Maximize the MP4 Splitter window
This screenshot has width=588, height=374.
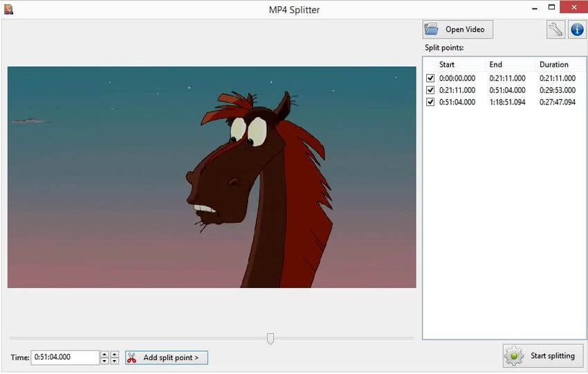click(551, 7)
